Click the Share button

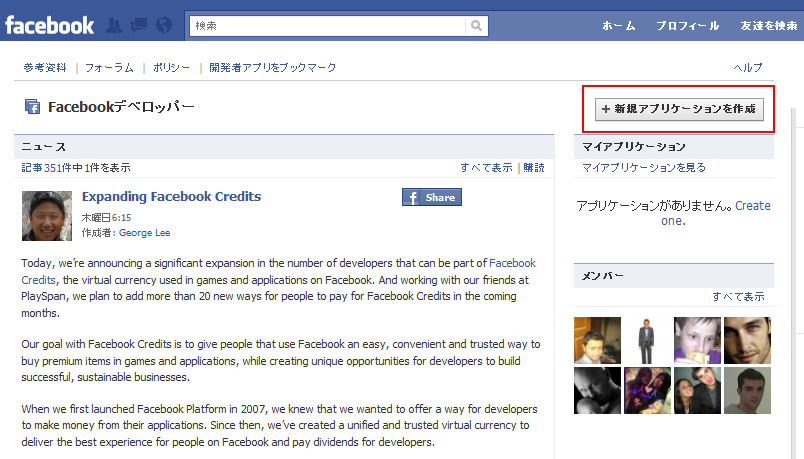[x=432, y=197]
